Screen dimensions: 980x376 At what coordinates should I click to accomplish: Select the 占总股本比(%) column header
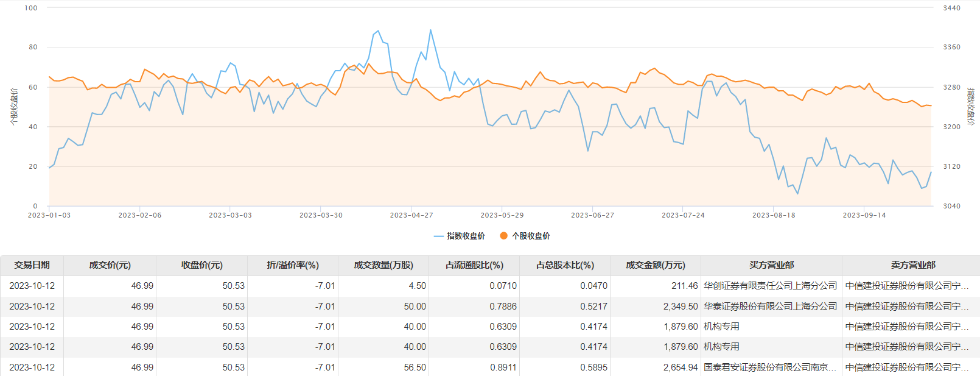point(565,265)
